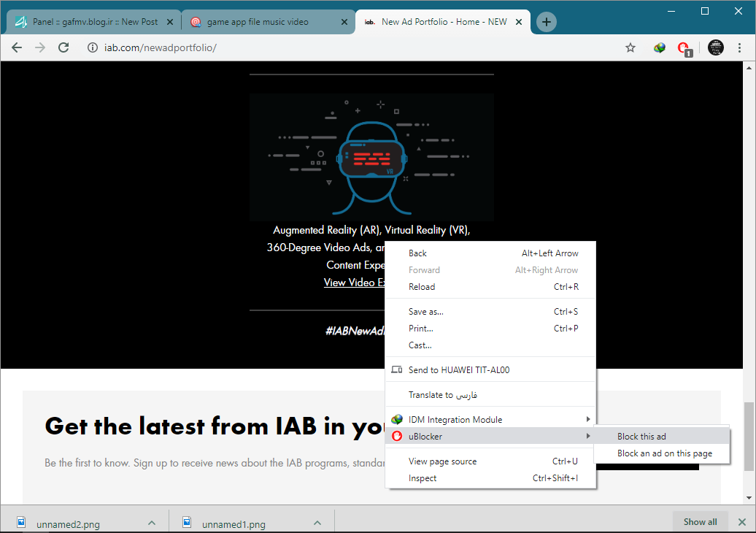The height and width of the screenshot is (533, 756).
Task: Switch to the Panel gafmv.blog.ir New Post tab
Action: point(94,22)
